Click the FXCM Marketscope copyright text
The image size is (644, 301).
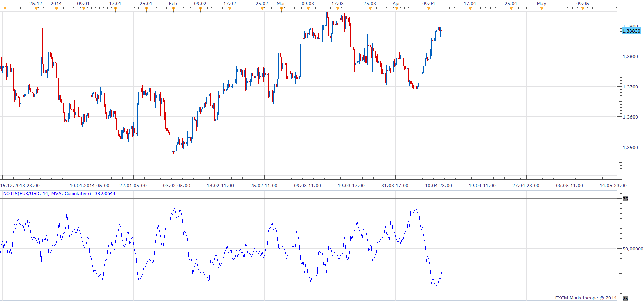pos(586,298)
